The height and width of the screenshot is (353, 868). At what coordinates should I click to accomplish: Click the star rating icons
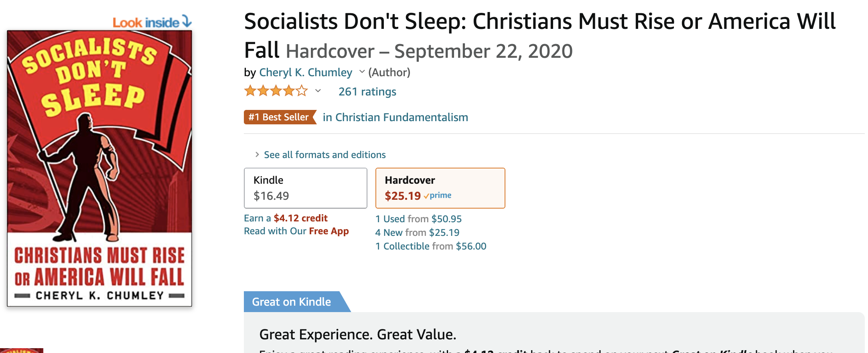point(276,91)
